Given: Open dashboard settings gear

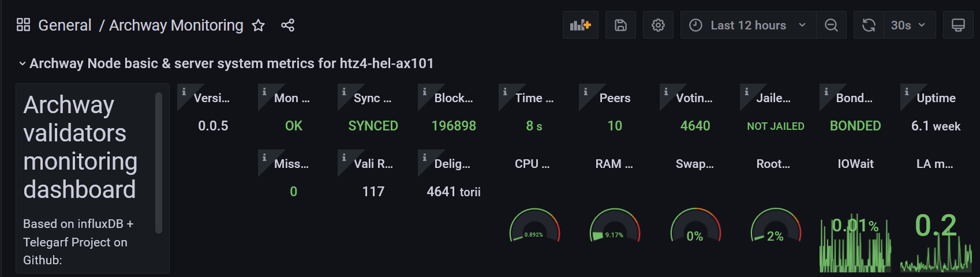Looking at the screenshot, I should 658,25.
